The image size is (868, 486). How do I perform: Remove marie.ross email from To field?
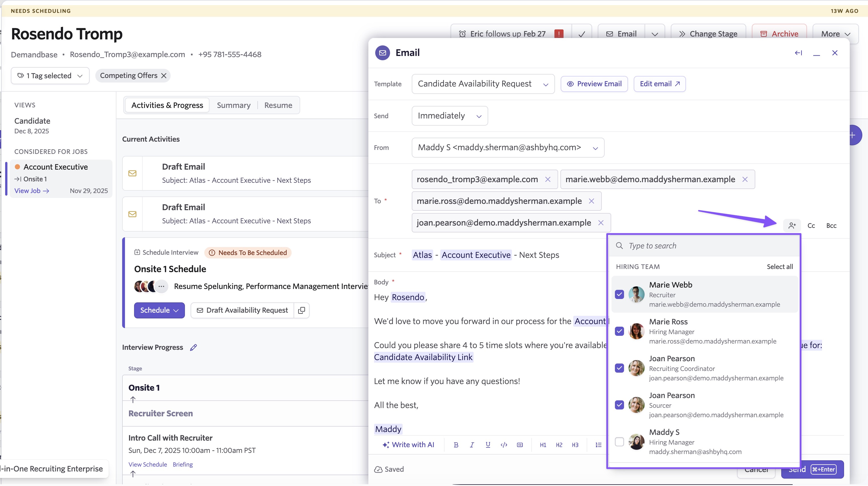tap(591, 201)
